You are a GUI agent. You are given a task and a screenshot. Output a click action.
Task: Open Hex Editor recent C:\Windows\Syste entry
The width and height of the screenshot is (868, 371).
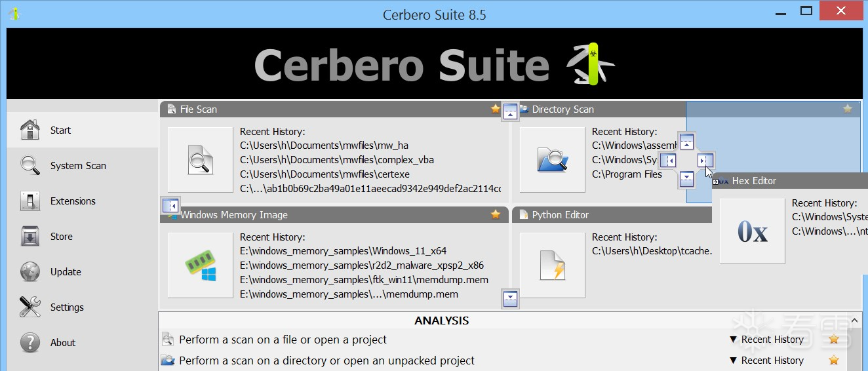pos(830,217)
